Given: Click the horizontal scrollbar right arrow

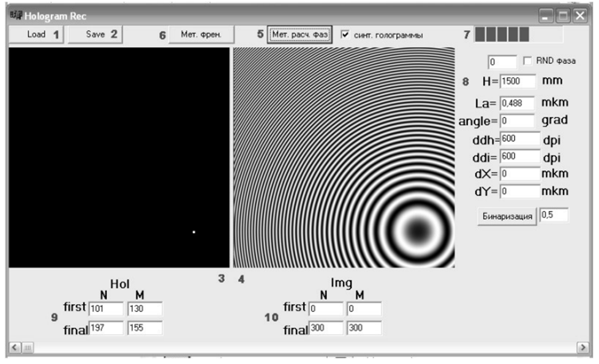Looking at the screenshot, I should [x=582, y=347].
